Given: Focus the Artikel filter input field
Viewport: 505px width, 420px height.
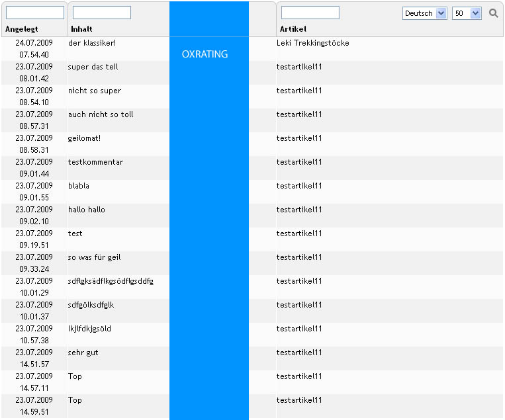Looking at the screenshot, I should [310, 13].
